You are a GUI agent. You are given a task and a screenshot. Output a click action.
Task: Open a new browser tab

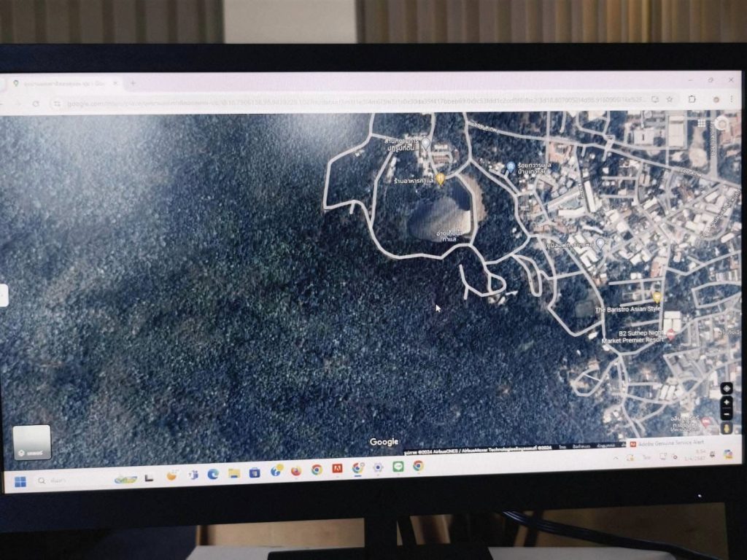click(x=133, y=83)
